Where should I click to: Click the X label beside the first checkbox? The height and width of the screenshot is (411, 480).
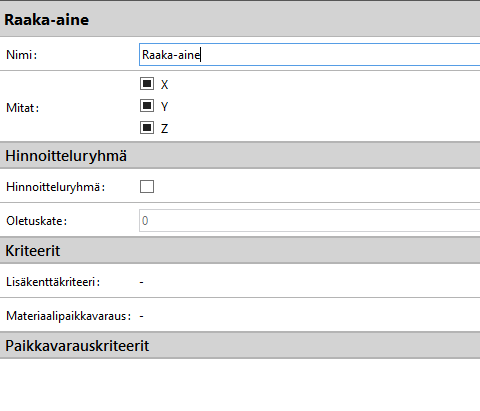[x=164, y=85]
